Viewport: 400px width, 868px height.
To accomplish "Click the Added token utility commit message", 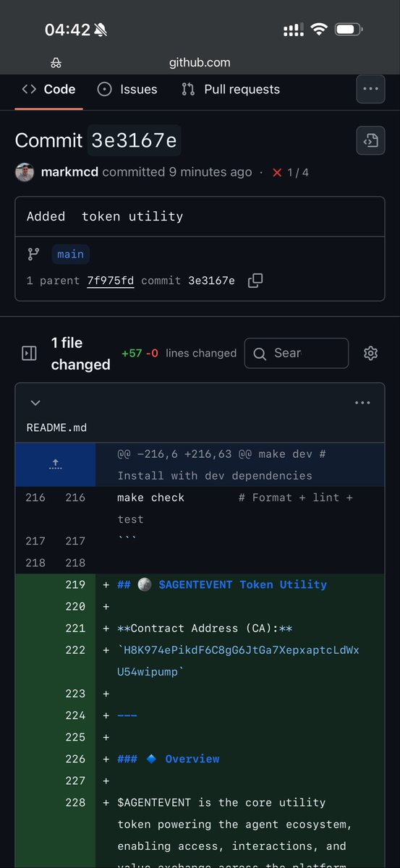I will coord(105,216).
